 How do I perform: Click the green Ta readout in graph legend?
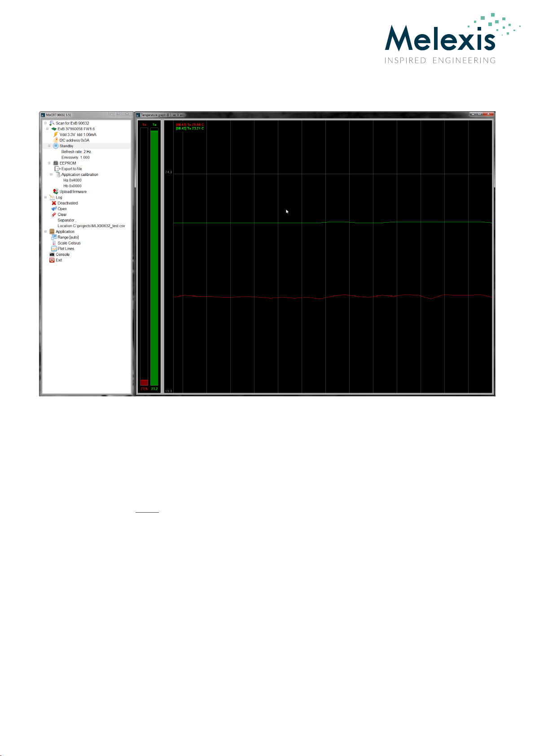point(189,128)
